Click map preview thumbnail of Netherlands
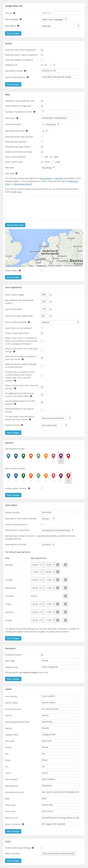This screenshot has height=868, width=88. 44,248
